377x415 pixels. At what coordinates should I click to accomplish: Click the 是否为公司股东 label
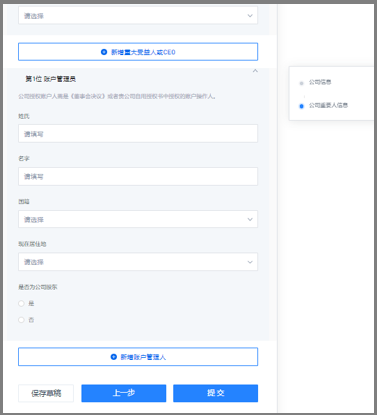pyautogui.click(x=38, y=287)
